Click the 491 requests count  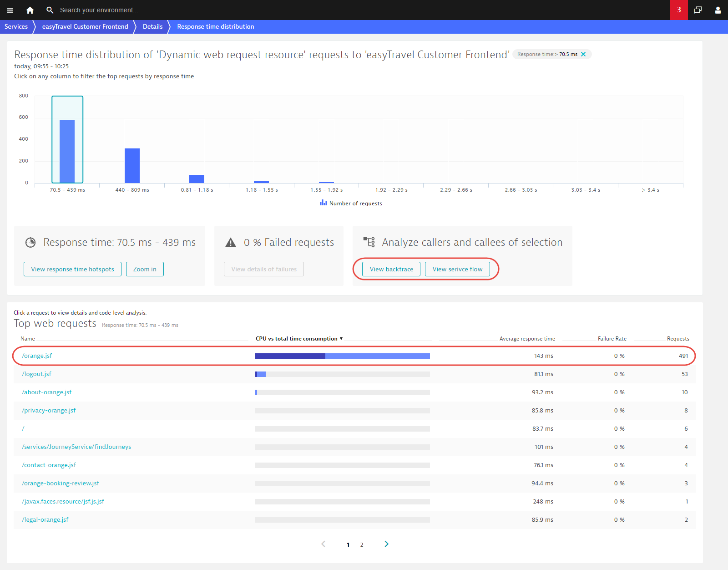click(x=683, y=356)
